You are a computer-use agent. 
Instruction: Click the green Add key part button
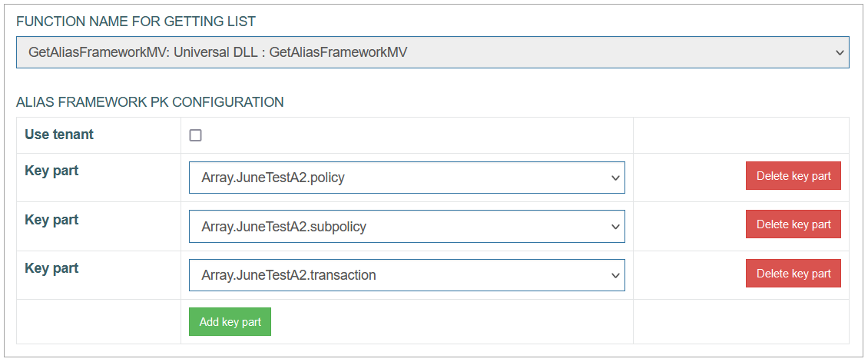pos(230,321)
